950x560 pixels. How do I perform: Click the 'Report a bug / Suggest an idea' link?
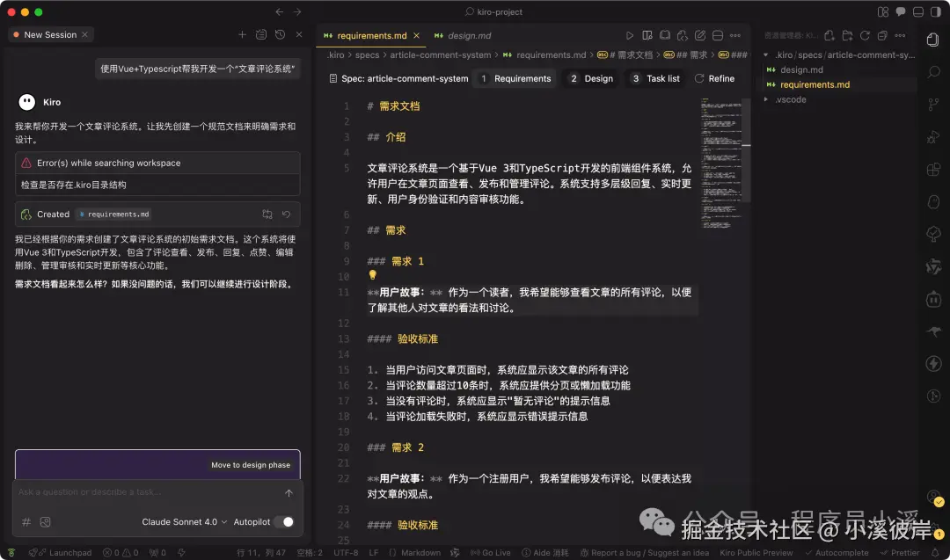click(645, 552)
